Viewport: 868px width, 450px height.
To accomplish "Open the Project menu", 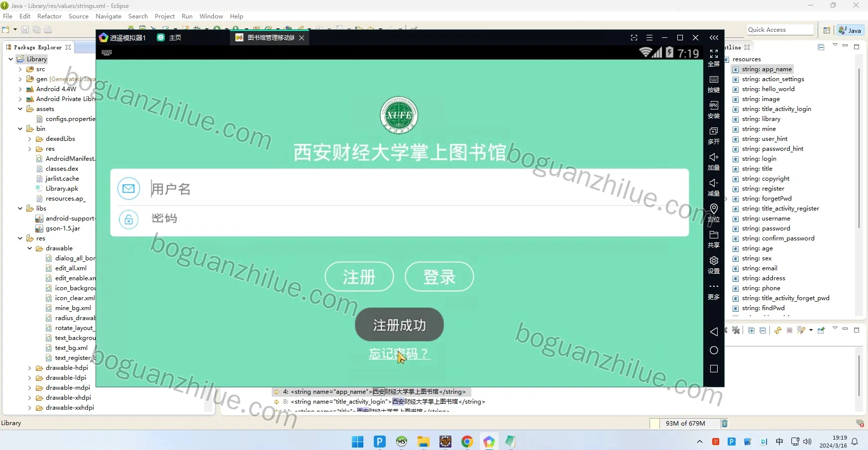I will click(x=165, y=16).
